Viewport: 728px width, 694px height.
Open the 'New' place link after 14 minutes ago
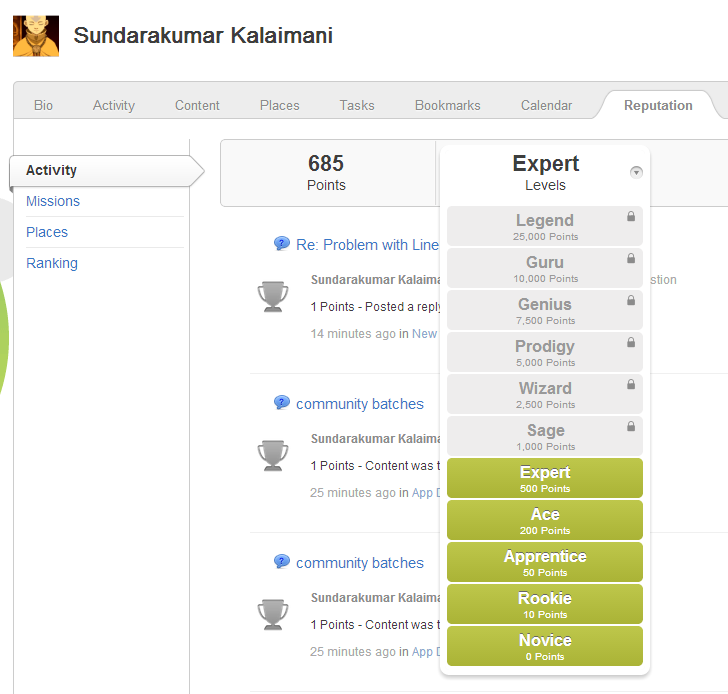point(424,333)
